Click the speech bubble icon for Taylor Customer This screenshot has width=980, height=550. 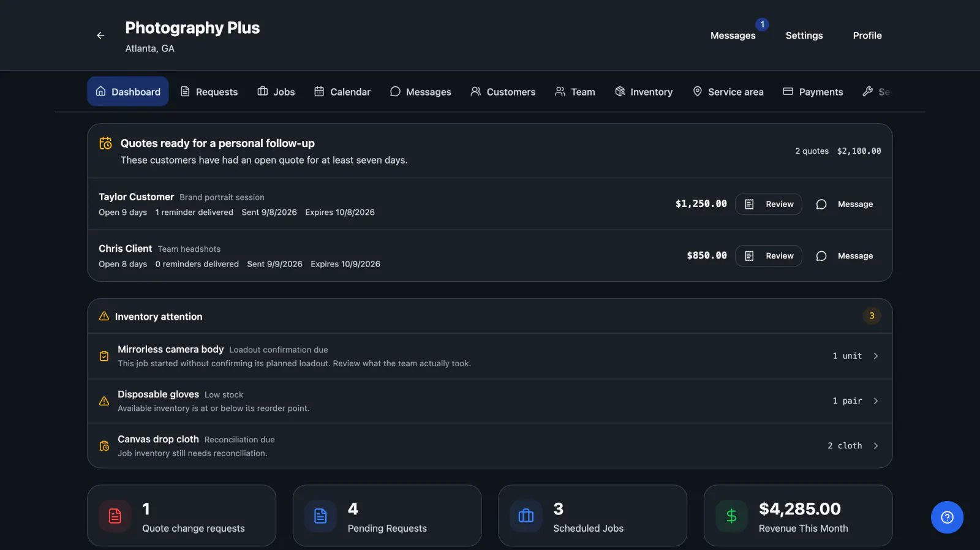tap(821, 205)
